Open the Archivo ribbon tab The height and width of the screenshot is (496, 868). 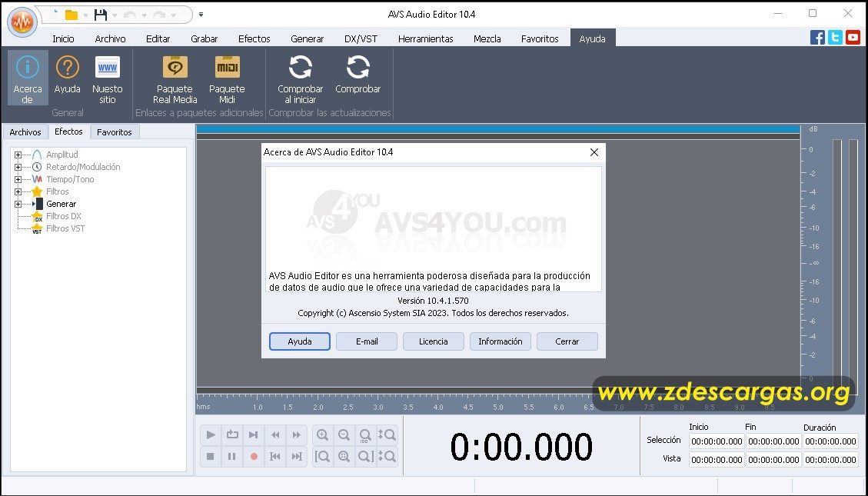click(x=110, y=38)
